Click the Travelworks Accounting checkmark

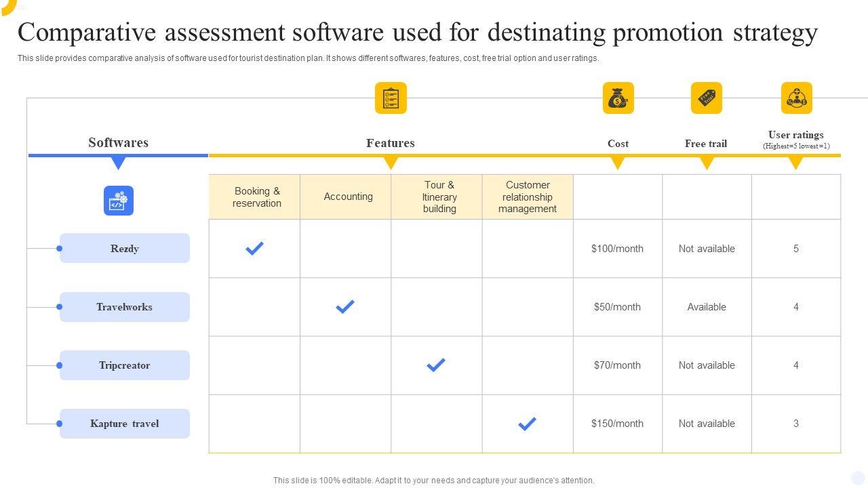click(x=345, y=307)
